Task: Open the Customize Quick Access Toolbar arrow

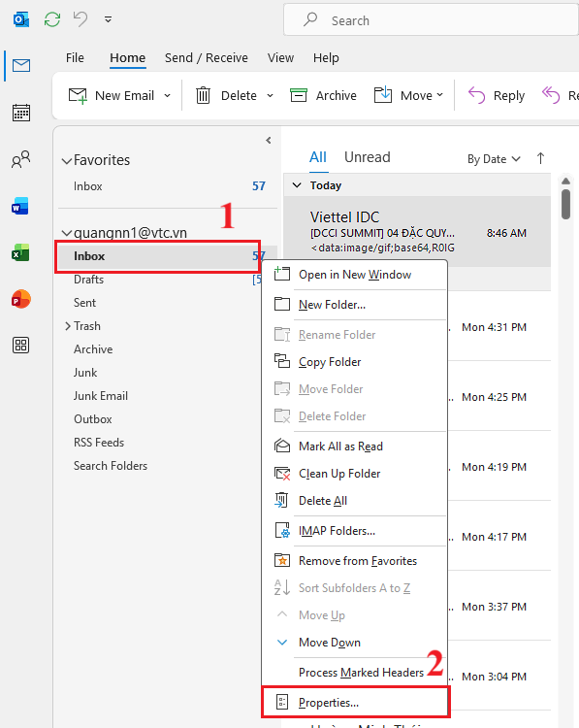Action: 108,19
